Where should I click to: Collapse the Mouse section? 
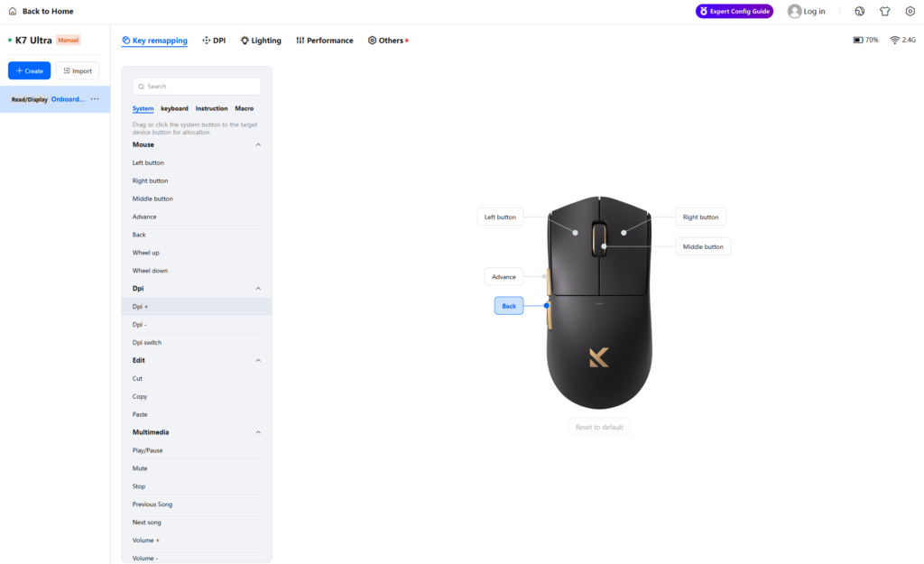coord(258,144)
